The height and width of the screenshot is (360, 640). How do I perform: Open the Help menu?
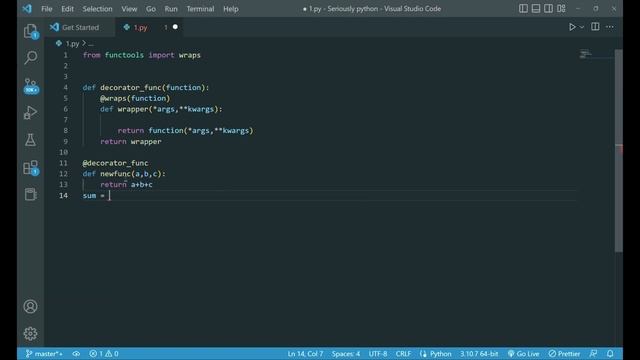point(231,9)
